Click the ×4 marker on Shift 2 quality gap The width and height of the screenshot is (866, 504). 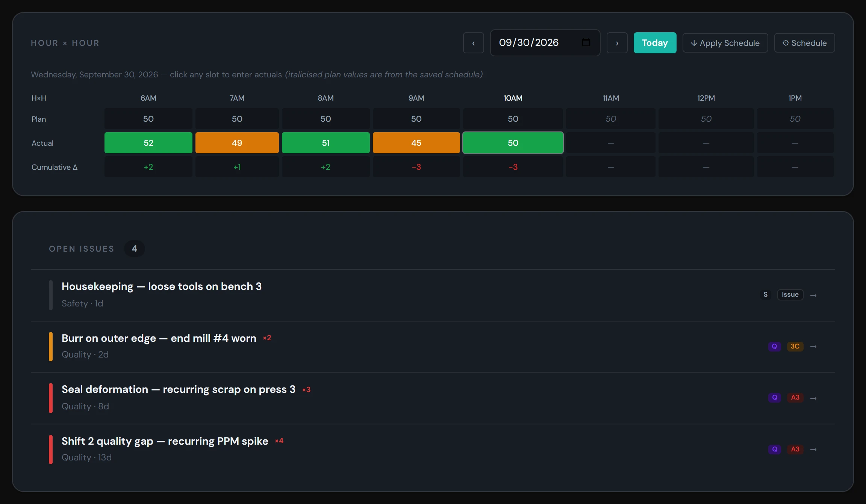(x=279, y=441)
